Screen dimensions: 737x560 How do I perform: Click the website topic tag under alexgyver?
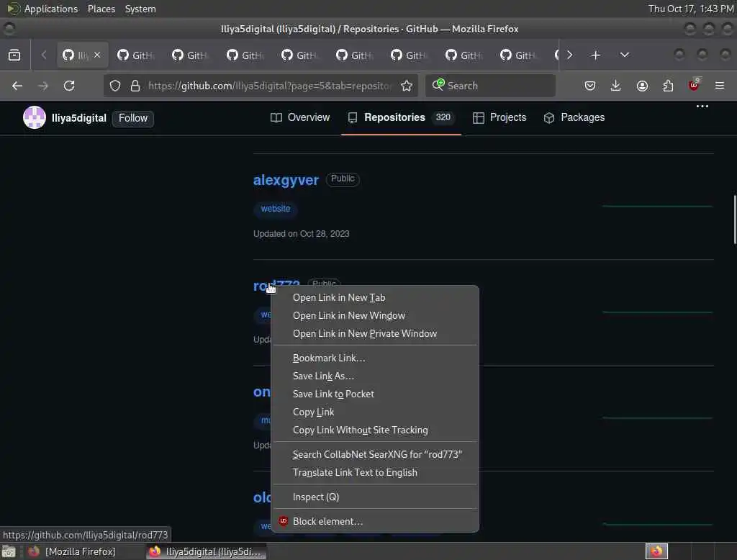(276, 208)
